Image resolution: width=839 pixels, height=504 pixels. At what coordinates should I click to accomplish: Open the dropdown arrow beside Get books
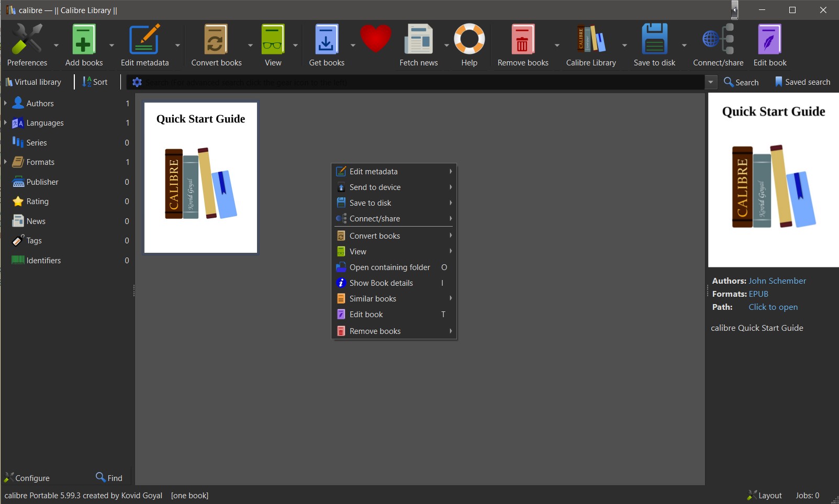(x=353, y=46)
